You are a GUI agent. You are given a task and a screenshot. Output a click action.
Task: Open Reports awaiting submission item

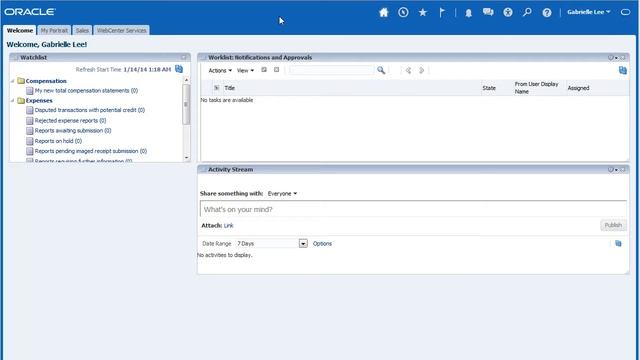(73, 131)
